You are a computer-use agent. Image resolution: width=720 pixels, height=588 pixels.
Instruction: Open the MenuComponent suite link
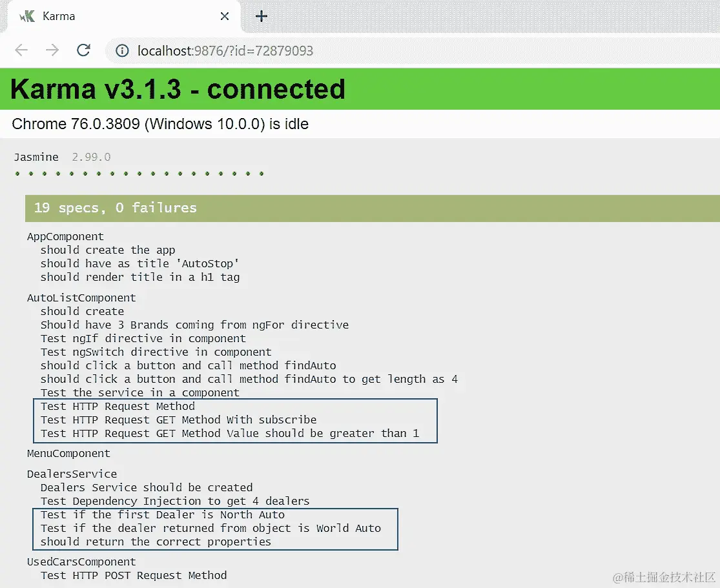coord(68,454)
